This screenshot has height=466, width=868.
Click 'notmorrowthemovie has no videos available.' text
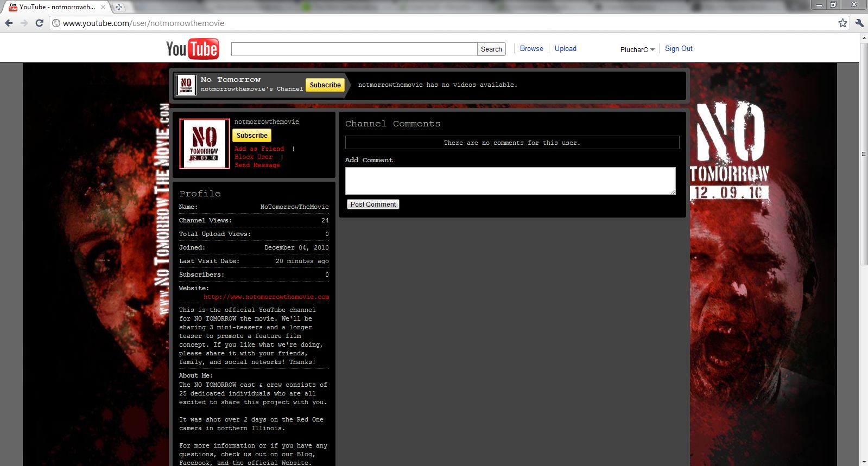(438, 85)
